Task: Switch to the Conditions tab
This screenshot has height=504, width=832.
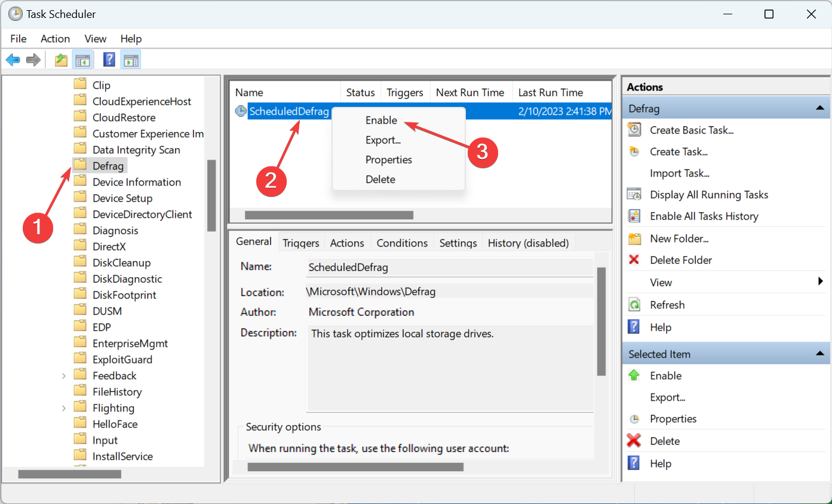Action: (x=402, y=242)
